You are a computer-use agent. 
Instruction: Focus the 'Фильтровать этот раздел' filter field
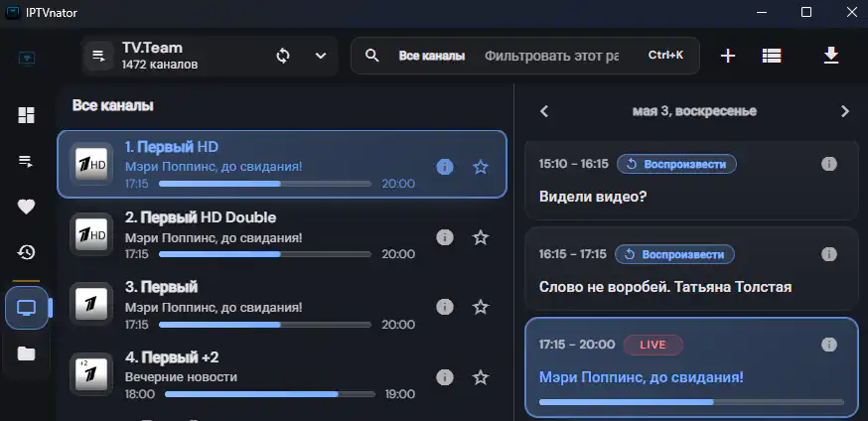[x=552, y=56]
